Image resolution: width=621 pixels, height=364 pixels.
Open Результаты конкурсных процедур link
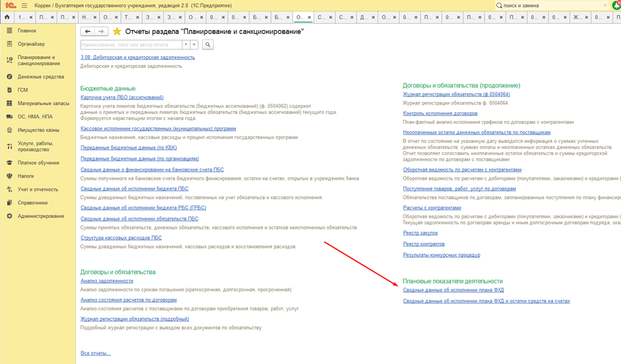442,256
